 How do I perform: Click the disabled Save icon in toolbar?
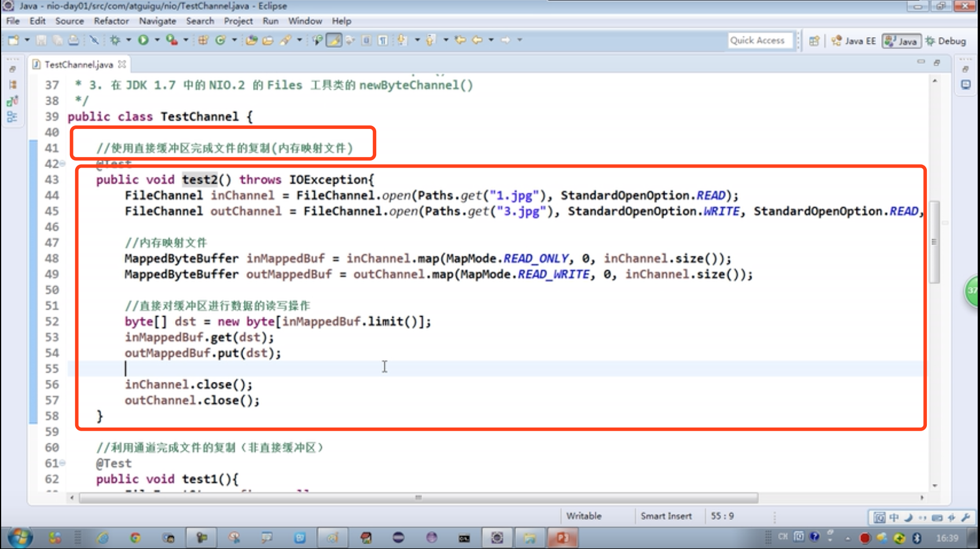[x=41, y=40]
